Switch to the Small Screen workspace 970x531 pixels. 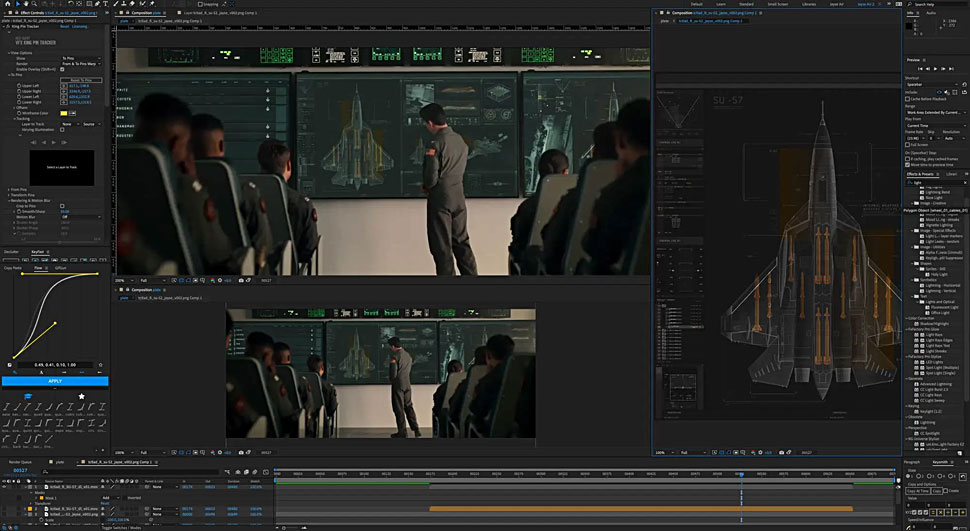[778, 4]
